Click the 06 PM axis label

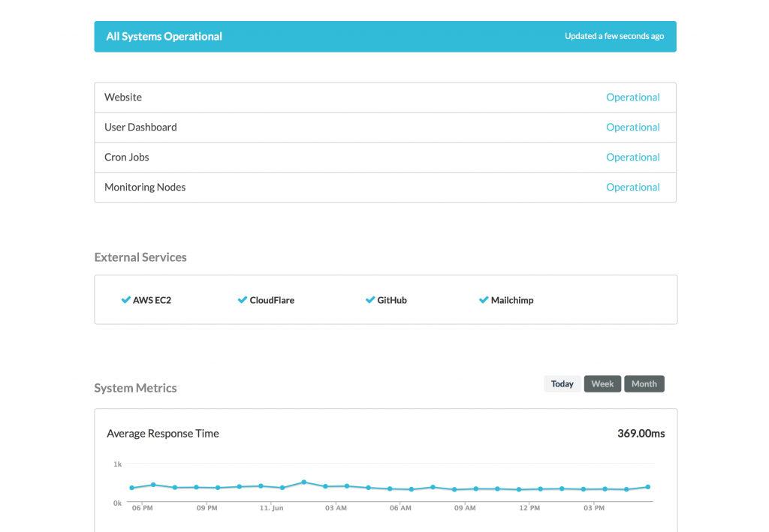pos(142,508)
